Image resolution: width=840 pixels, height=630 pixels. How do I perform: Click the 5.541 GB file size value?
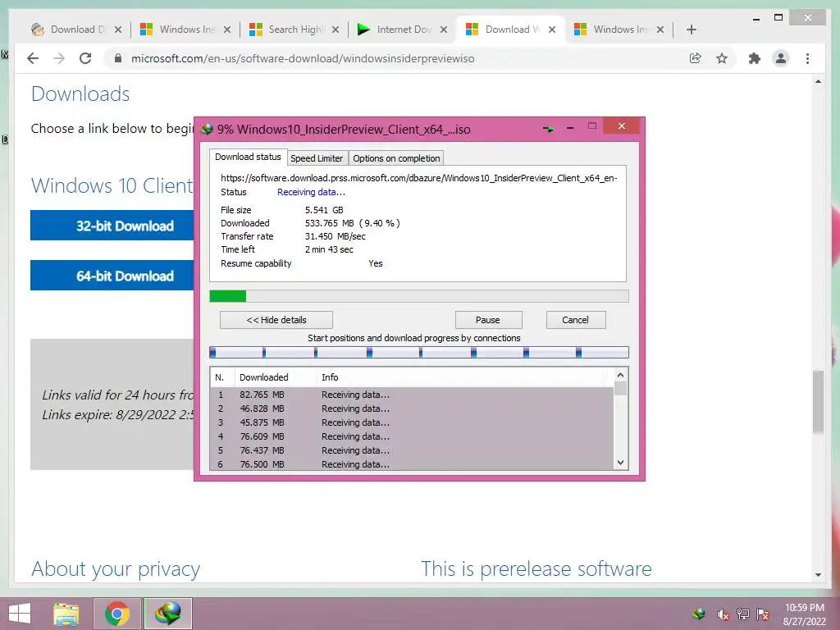pyautogui.click(x=324, y=210)
